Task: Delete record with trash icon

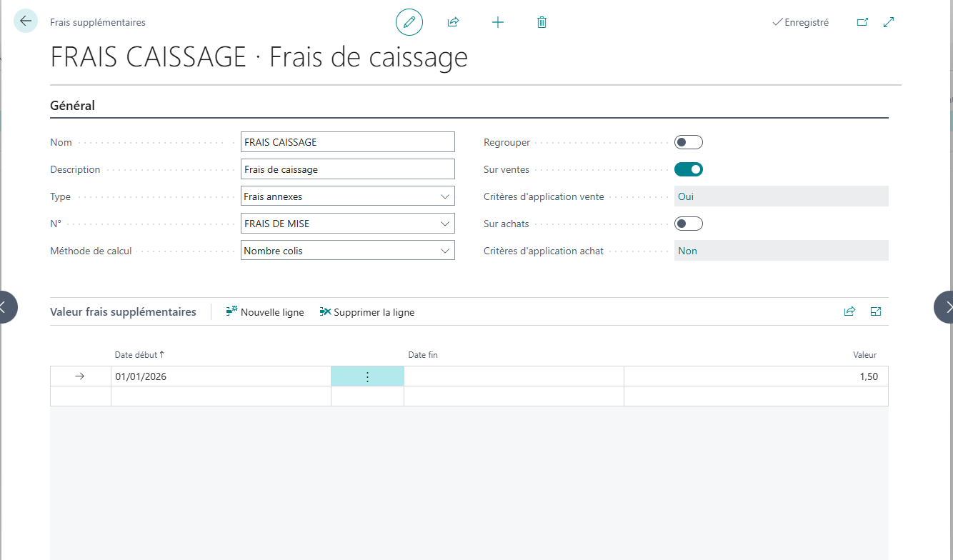Action: coord(542,22)
